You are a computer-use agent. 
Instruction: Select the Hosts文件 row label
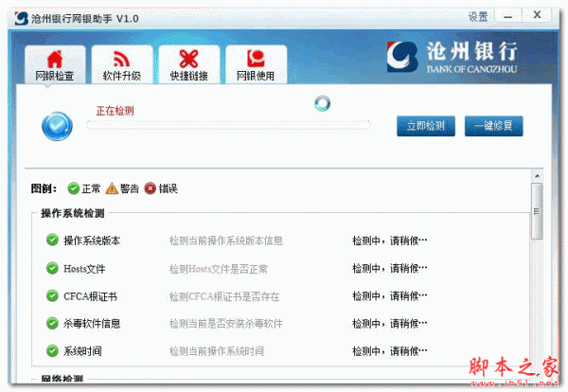[x=84, y=269]
